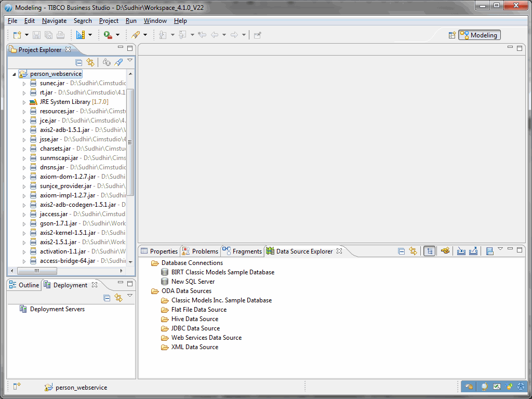532x399 pixels.
Task: Toggle Link with Editor in Deployment view
Action: click(118, 298)
